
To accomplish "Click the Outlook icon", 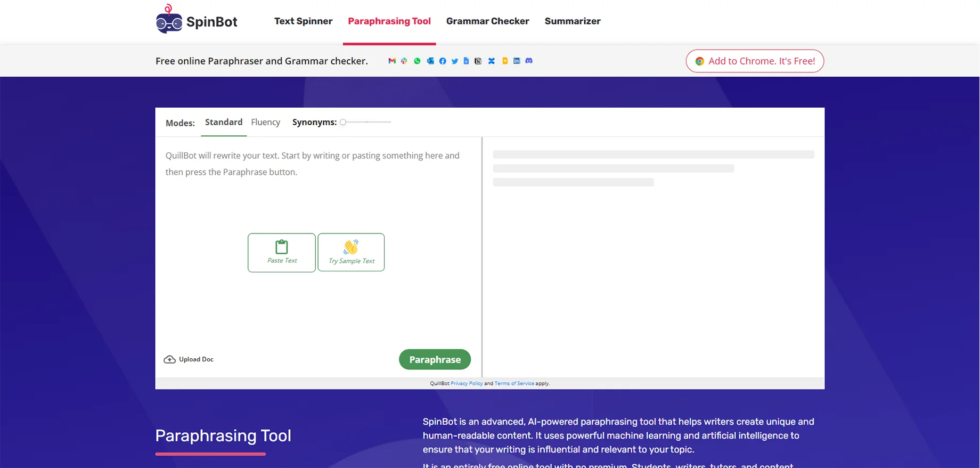I will point(430,61).
